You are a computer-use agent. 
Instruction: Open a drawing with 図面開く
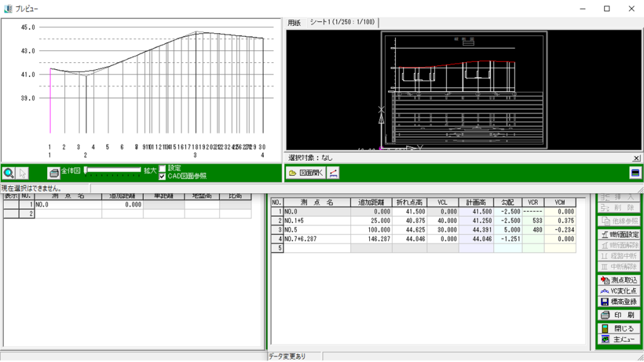tap(306, 173)
